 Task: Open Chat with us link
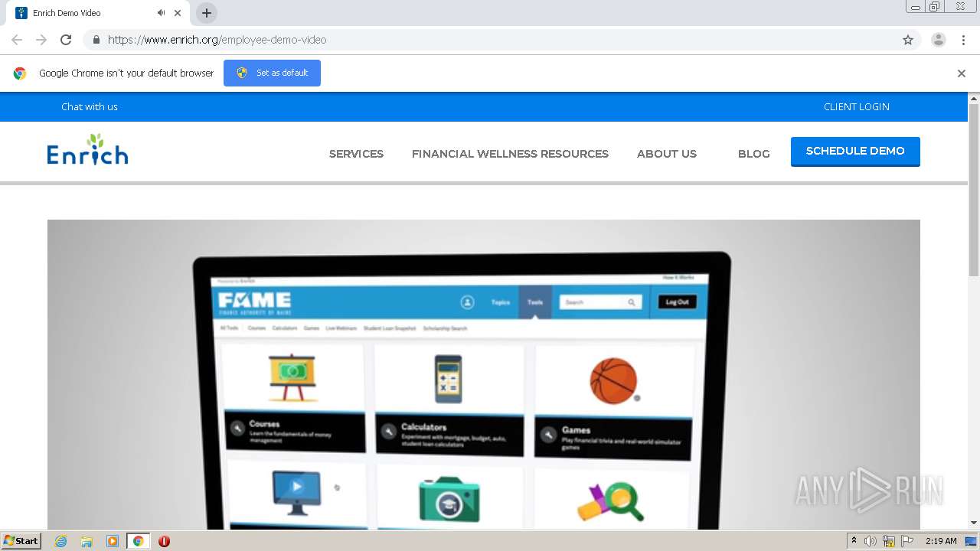click(x=90, y=106)
